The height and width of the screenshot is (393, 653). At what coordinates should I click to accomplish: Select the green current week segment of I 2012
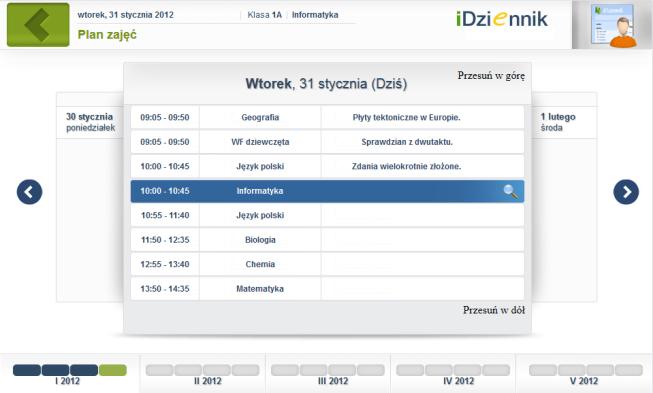click(x=112, y=370)
